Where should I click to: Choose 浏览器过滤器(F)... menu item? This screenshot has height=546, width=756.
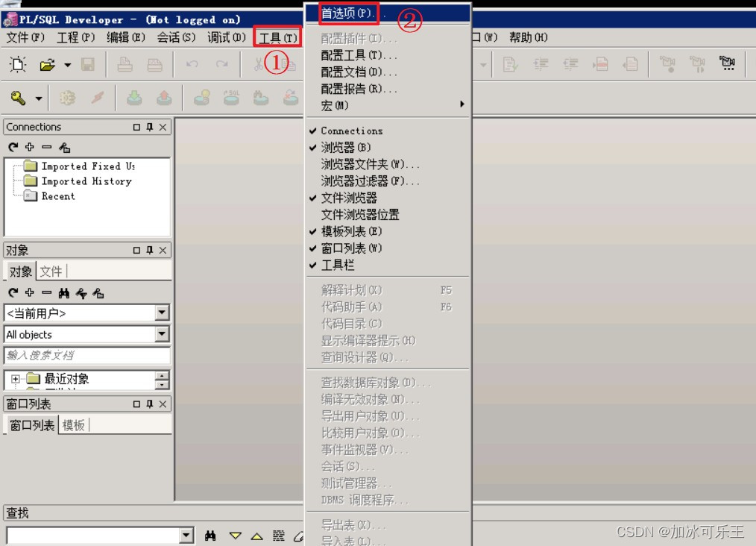pyautogui.click(x=370, y=181)
